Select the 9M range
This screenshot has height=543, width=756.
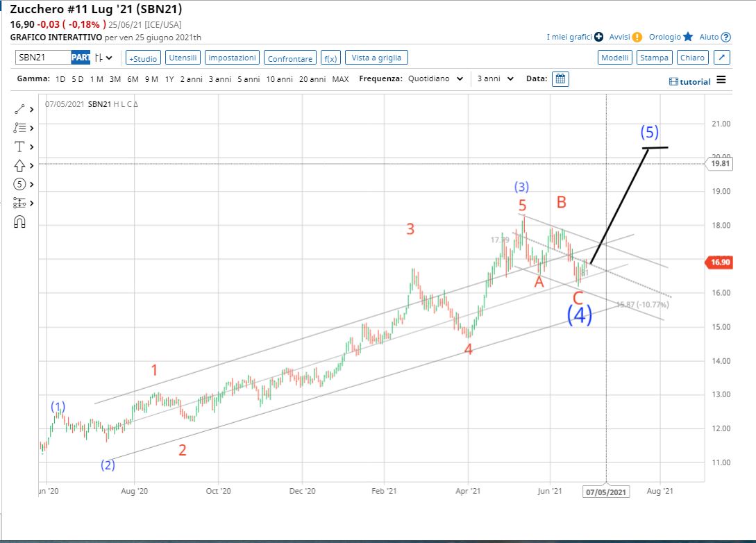coord(151,79)
